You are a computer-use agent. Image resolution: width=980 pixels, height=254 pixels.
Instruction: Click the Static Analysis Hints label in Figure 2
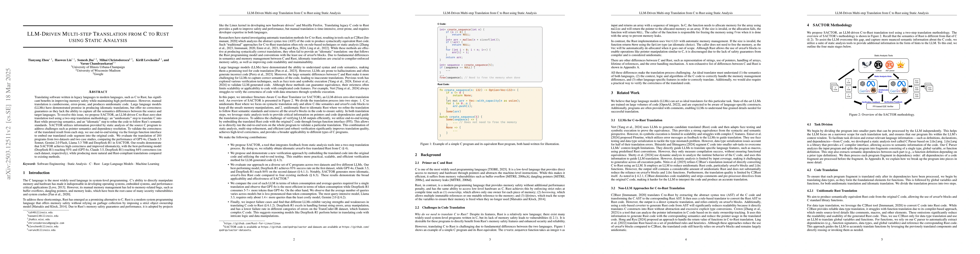pos(883,77)
